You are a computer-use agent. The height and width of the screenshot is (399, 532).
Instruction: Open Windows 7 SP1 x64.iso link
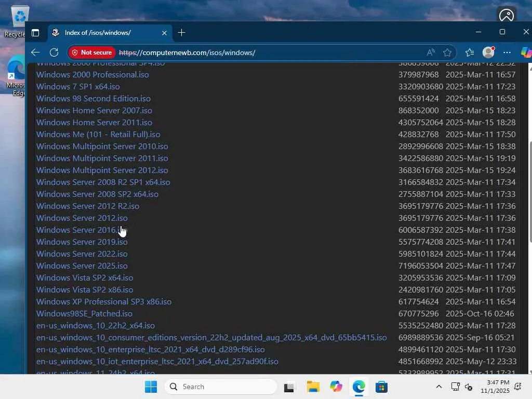click(x=78, y=87)
